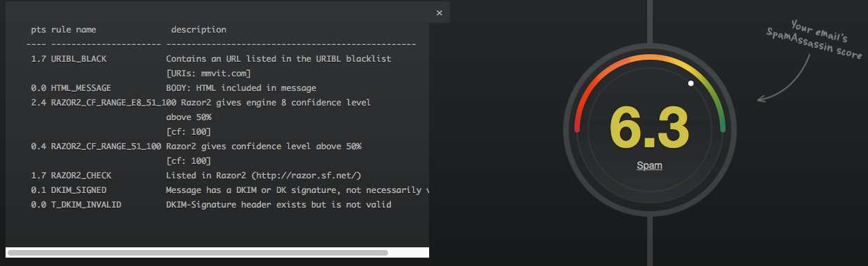This screenshot has height=266, width=868.
Task: Select the URIBL_BLACK rule name
Action: tap(78, 59)
